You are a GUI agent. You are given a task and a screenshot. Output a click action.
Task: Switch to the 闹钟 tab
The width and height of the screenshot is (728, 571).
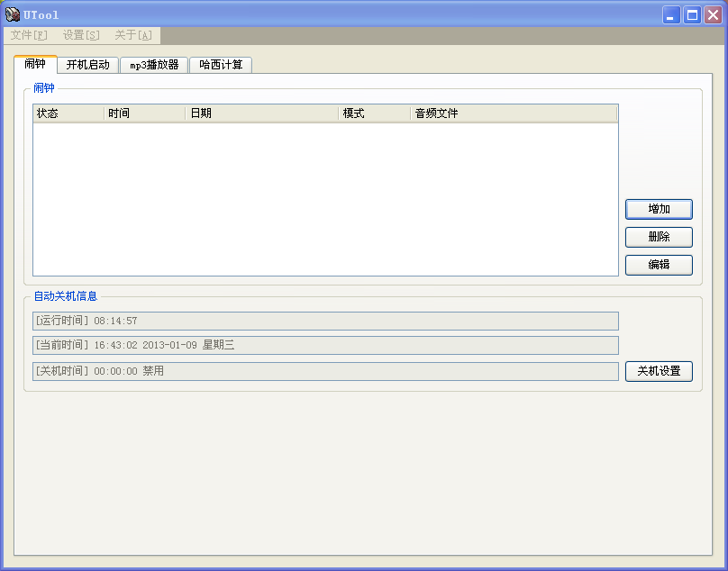pos(35,64)
